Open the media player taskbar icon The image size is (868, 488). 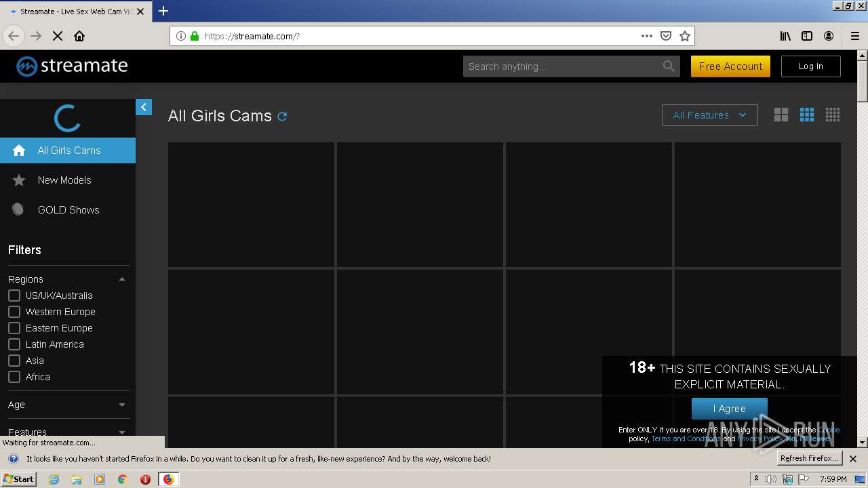[x=100, y=479]
